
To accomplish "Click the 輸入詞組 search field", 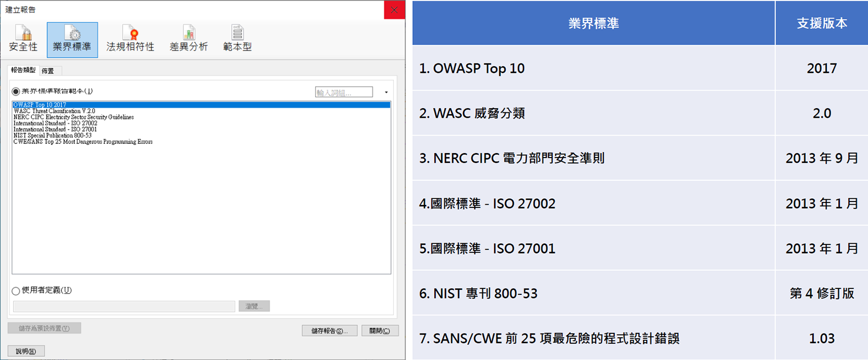I will pyautogui.click(x=344, y=92).
